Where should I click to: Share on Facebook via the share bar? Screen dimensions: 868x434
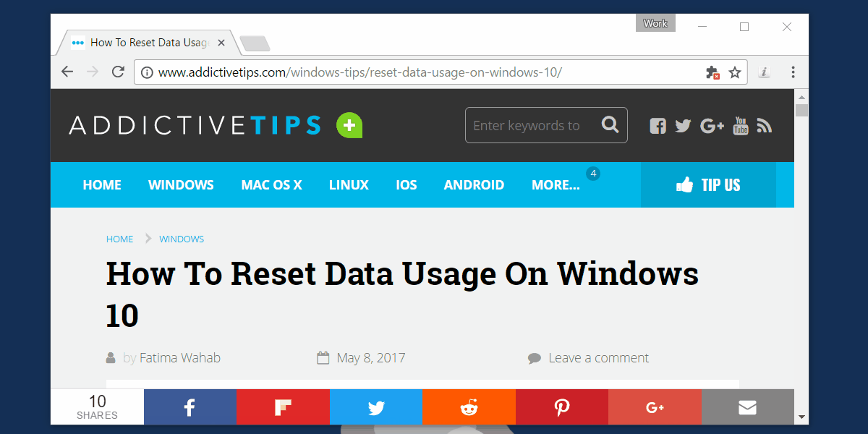190,407
